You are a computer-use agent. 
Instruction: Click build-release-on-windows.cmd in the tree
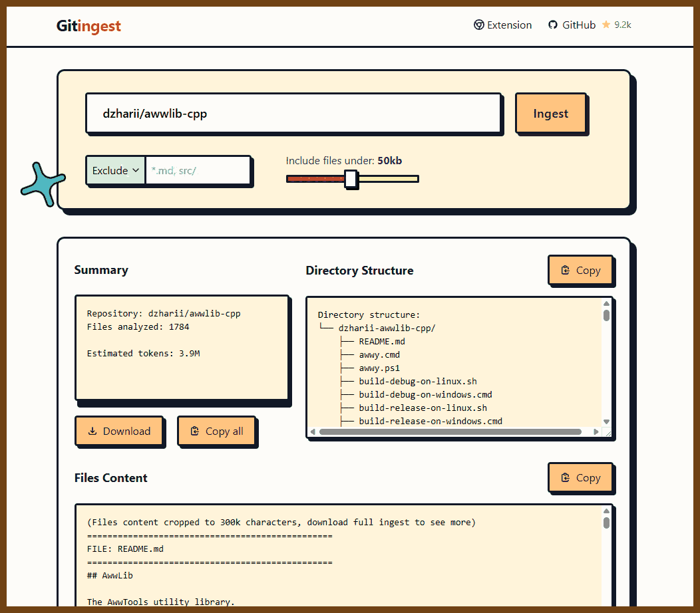(x=431, y=421)
